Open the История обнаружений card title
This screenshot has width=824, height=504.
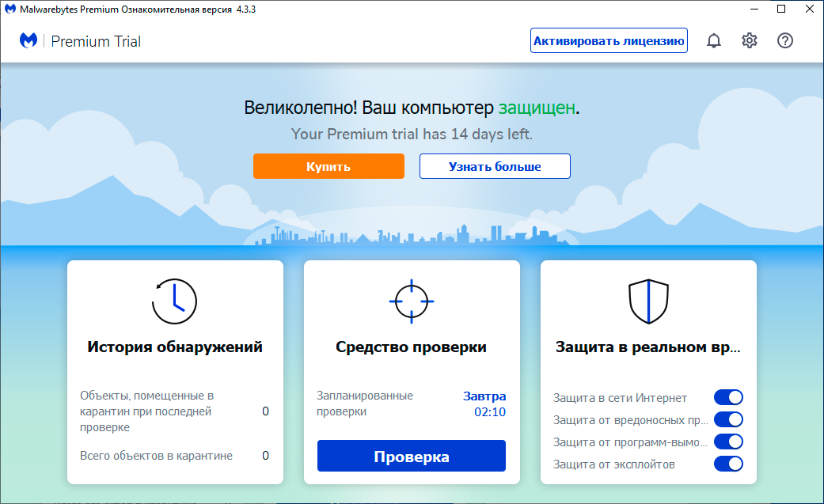(175, 347)
